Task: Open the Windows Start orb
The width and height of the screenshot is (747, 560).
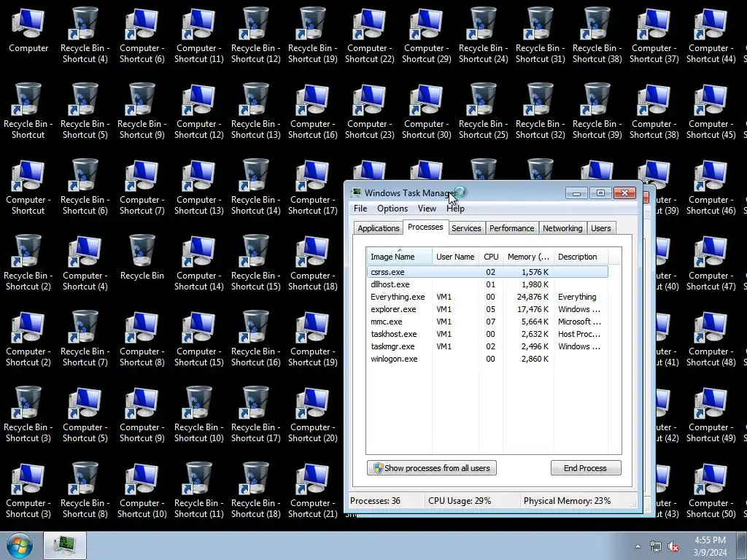Action: 20,545
